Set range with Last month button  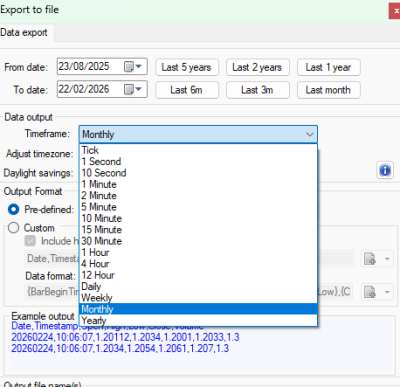(x=329, y=90)
